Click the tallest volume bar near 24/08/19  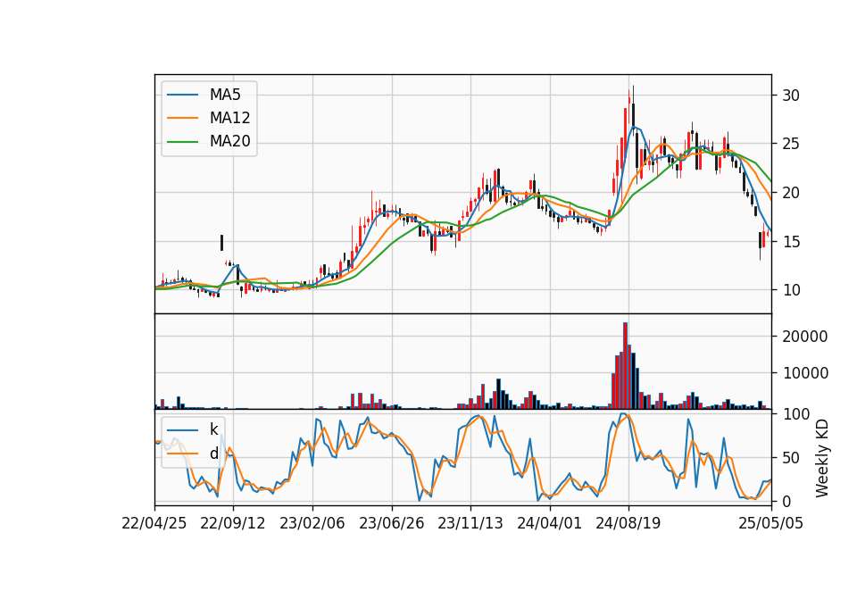coord(625,366)
